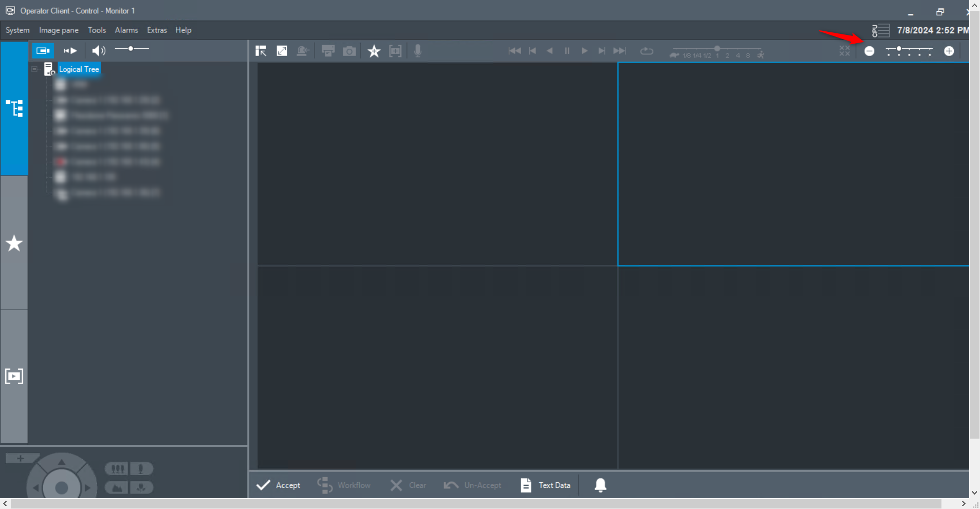
Task: Click the audio volume slider
Action: click(132, 49)
